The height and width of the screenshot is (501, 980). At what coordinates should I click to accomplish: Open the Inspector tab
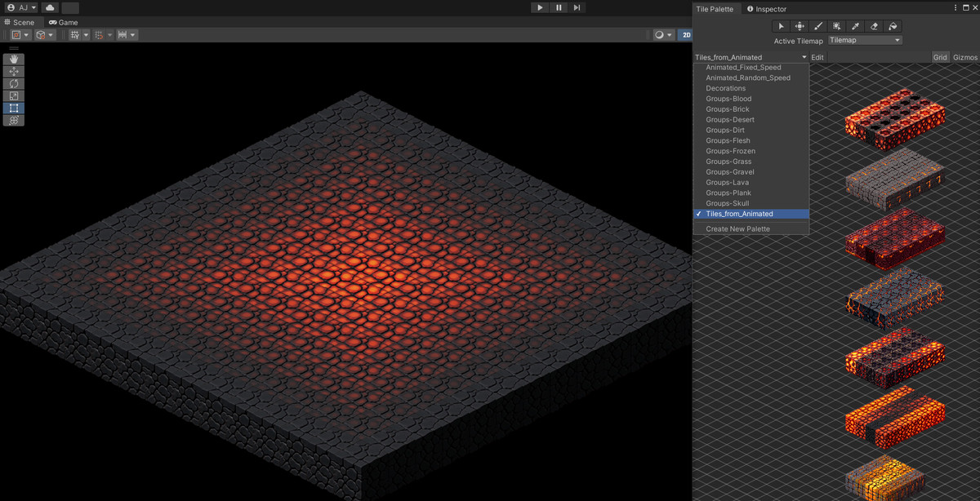(x=772, y=9)
